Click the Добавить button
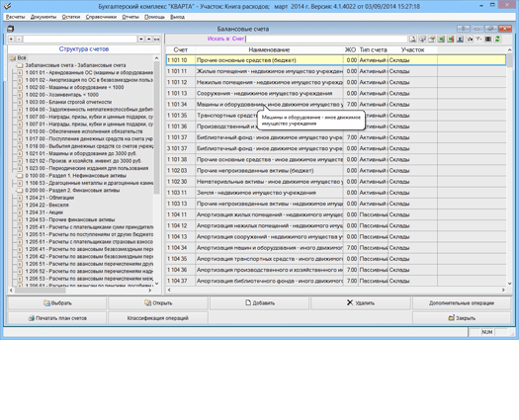 [259, 302]
